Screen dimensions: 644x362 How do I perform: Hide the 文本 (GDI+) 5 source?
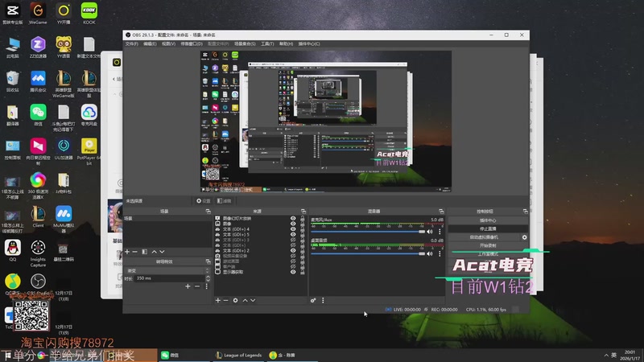click(x=293, y=235)
